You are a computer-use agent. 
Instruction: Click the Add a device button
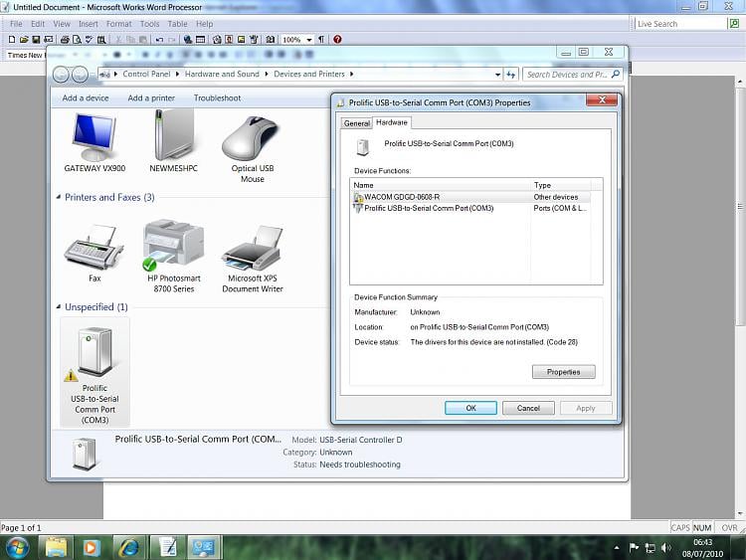[86, 98]
